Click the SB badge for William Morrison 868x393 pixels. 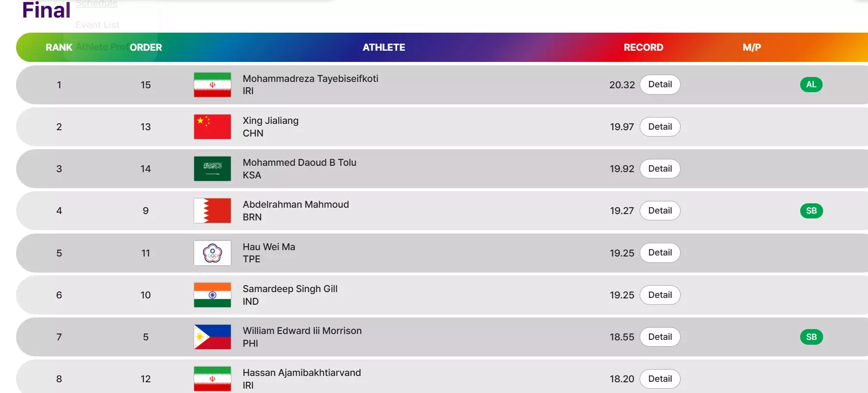click(x=811, y=337)
